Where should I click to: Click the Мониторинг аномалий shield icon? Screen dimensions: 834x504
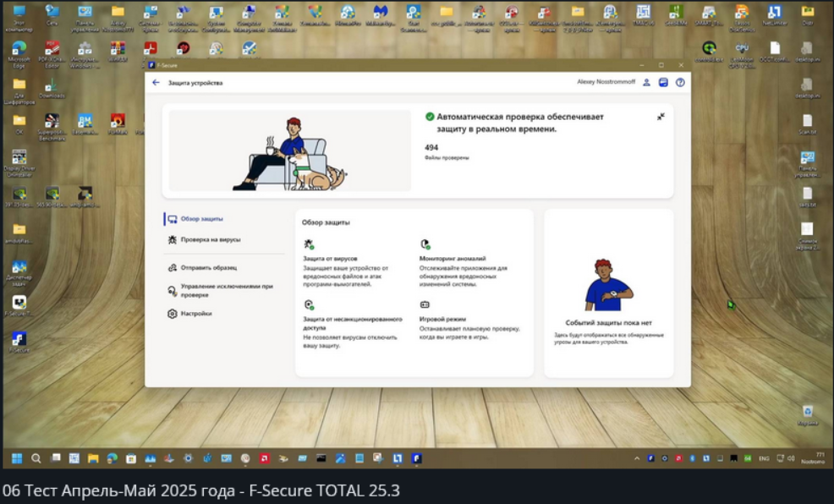point(425,244)
